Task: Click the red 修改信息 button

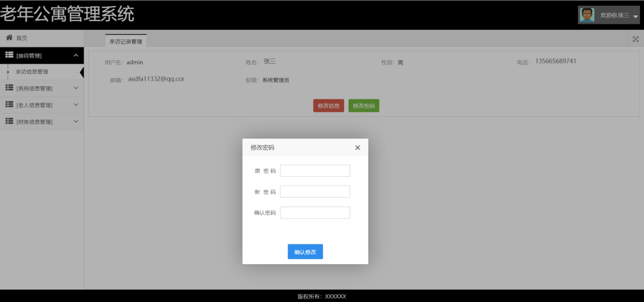Action: coord(329,106)
